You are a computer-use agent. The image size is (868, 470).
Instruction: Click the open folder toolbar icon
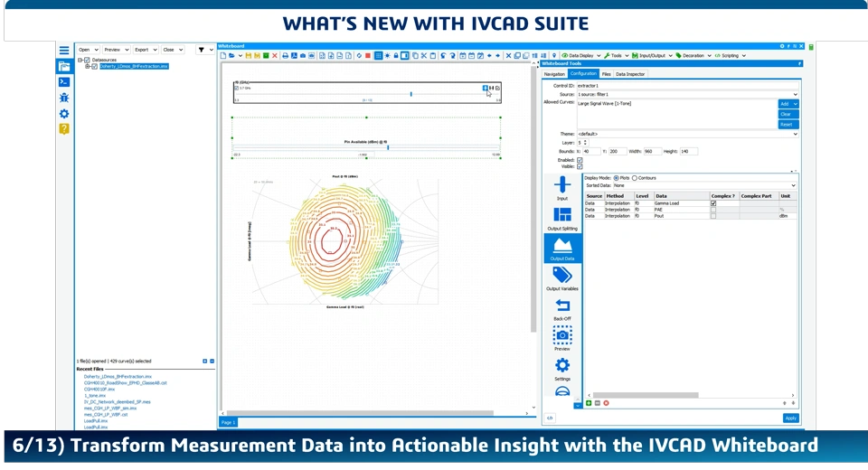pos(231,55)
